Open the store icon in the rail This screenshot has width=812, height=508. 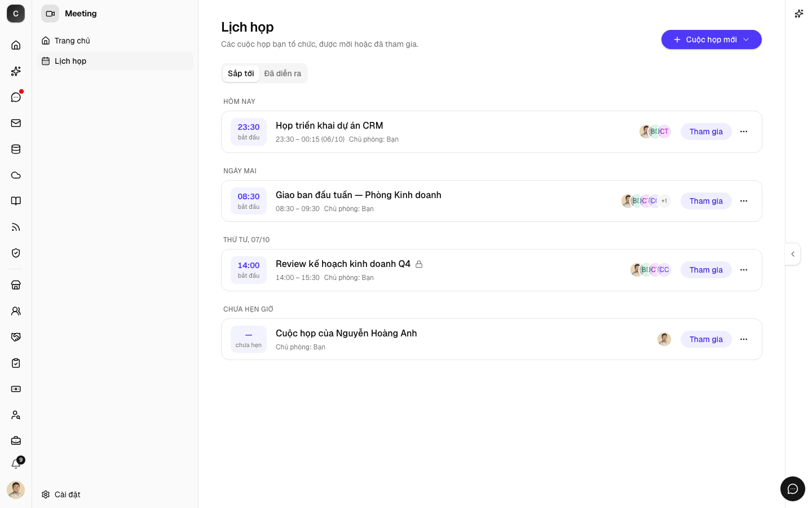click(16, 285)
